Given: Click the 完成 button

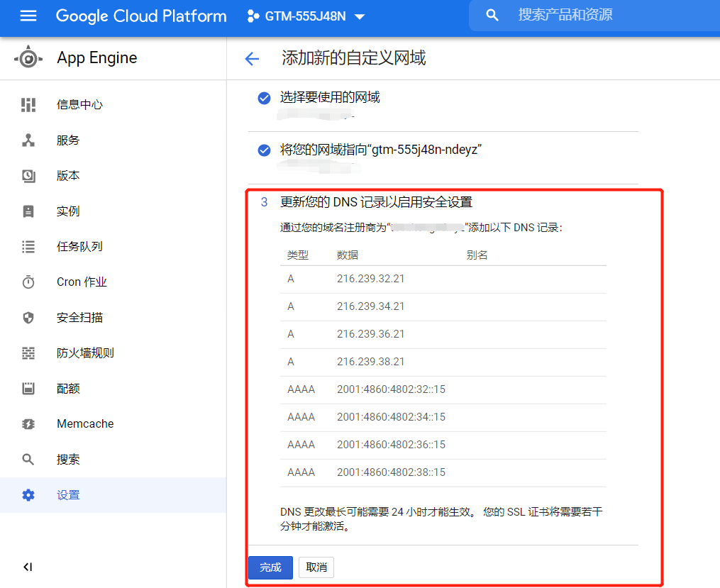Looking at the screenshot, I should (x=270, y=567).
